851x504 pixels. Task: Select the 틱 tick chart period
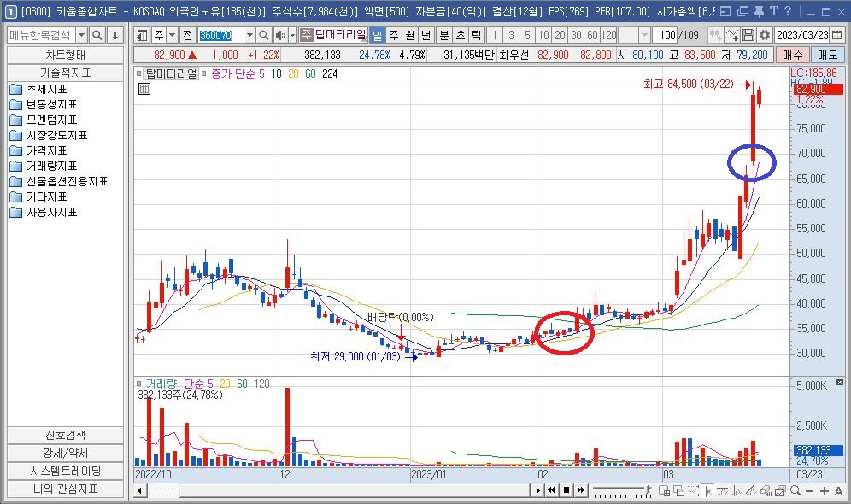click(x=477, y=35)
